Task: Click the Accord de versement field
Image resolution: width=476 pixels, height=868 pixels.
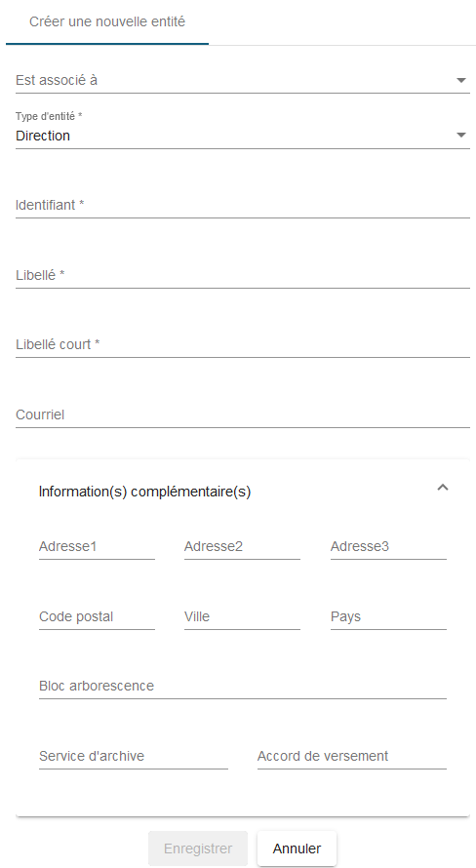Action: point(352,756)
